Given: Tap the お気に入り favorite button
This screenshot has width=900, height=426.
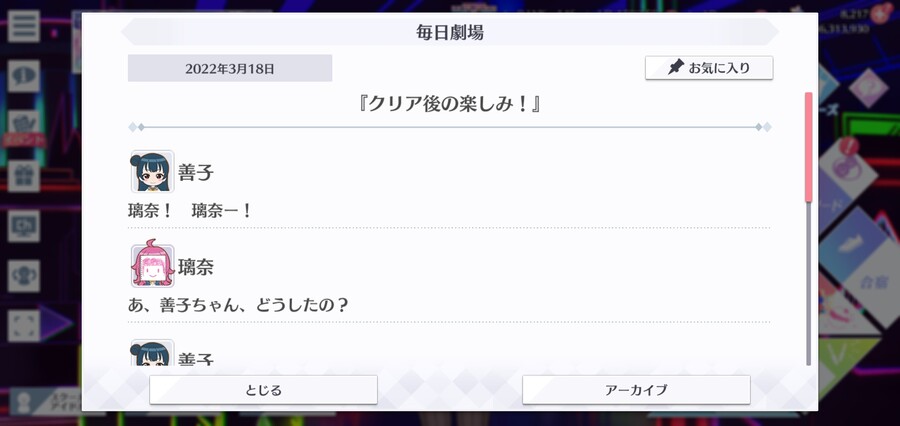Looking at the screenshot, I should pos(709,68).
